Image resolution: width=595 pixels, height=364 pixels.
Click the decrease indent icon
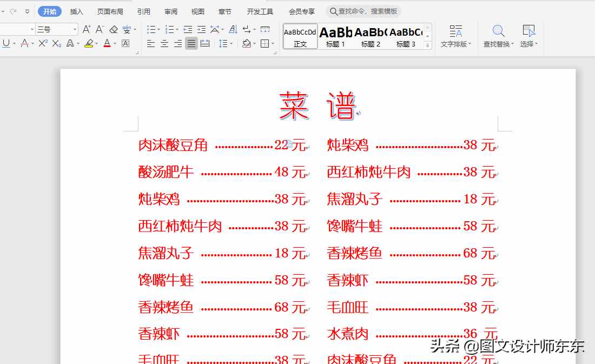[x=188, y=29]
